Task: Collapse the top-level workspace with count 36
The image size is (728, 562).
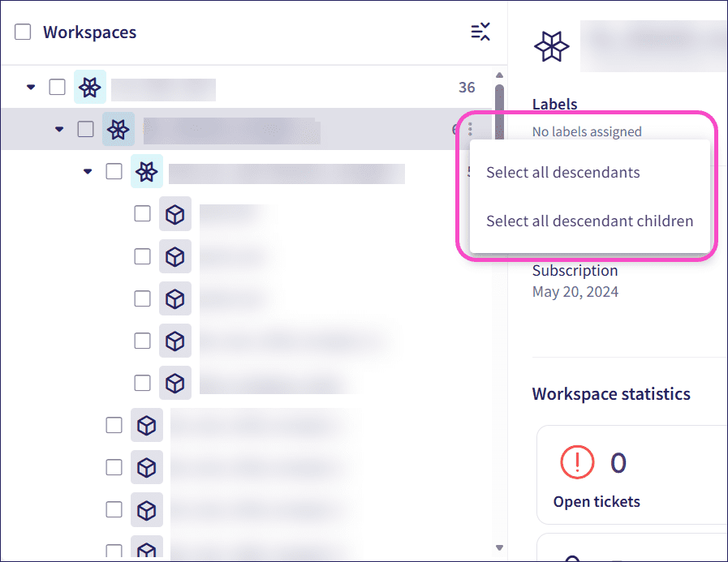Action: [30, 87]
